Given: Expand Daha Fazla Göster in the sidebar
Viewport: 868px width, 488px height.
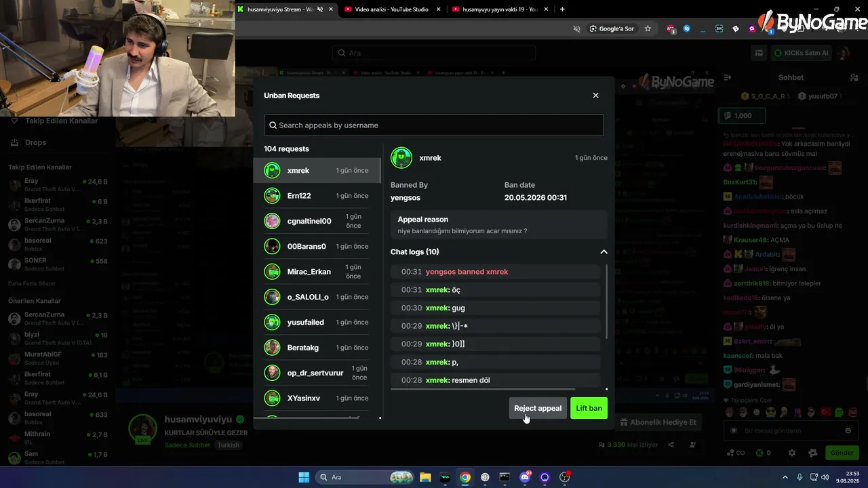Looking at the screenshot, I should pyautogui.click(x=31, y=283).
